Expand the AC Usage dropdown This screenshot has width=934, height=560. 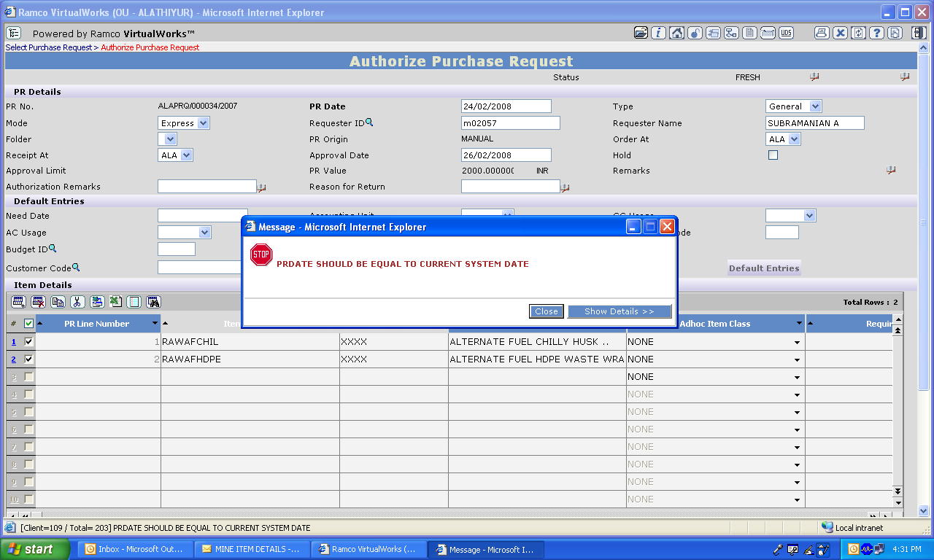(185, 233)
